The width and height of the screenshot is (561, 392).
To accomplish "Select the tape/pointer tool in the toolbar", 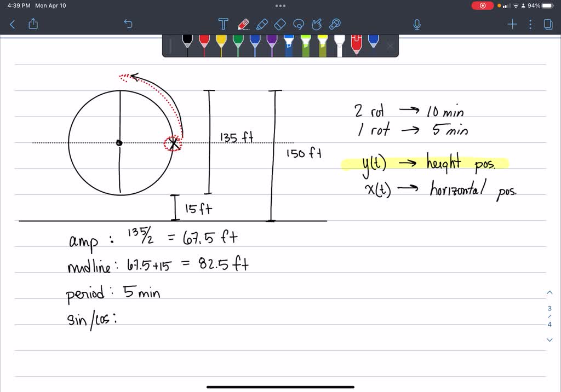I will pyautogui.click(x=335, y=24).
